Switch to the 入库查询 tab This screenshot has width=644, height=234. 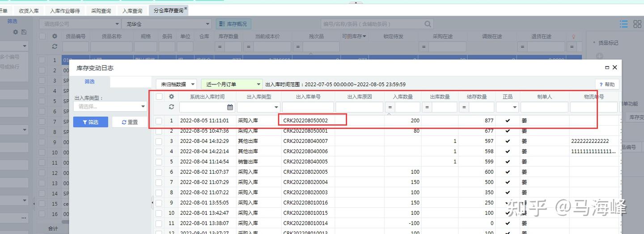[x=132, y=11]
